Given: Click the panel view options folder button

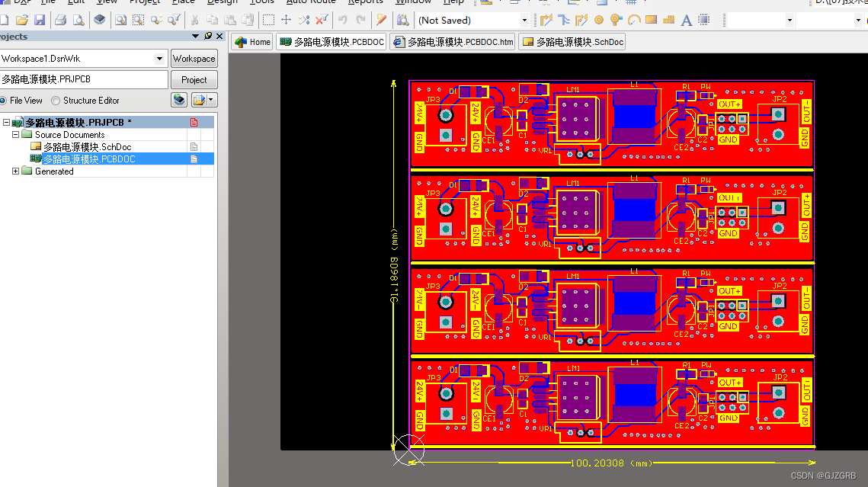Looking at the screenshot, I should 199,100.
